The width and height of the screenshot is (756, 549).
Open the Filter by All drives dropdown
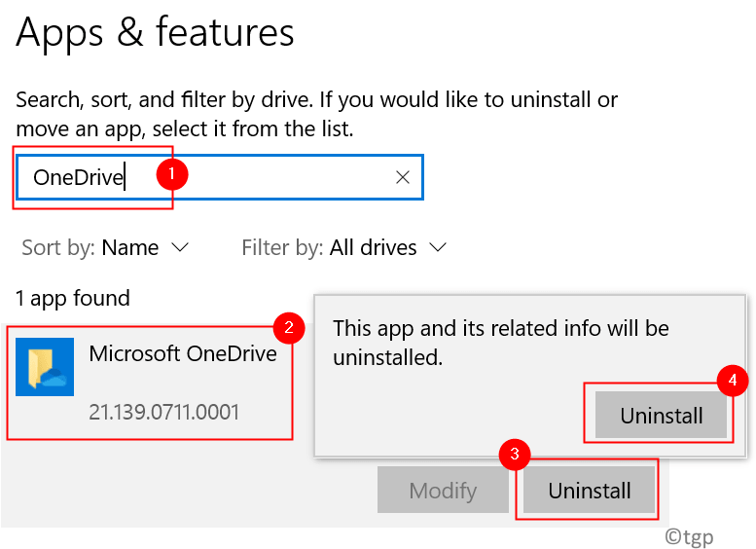[x=344, y=248]
